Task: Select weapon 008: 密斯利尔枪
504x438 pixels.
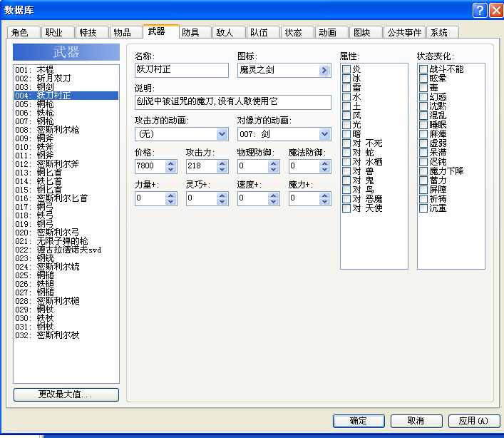Action: coord(66,130)
